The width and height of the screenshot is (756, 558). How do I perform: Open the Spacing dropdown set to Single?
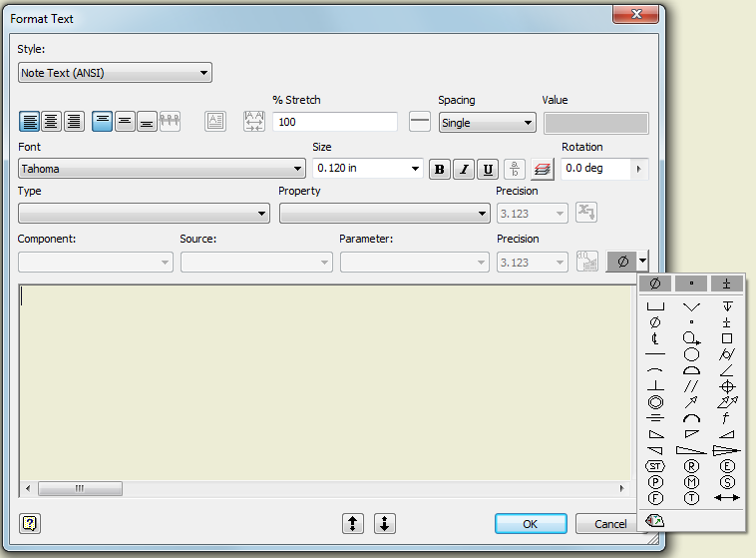click(488, 123)
